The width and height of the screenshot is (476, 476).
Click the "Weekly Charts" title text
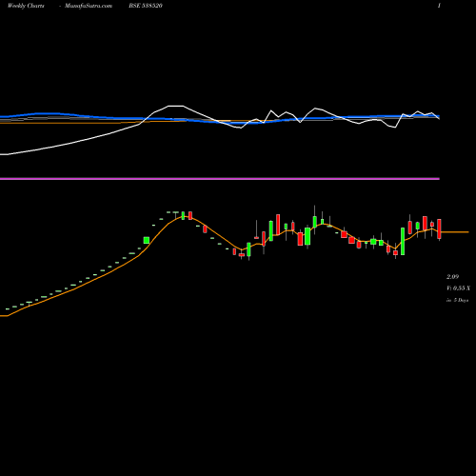26,6
